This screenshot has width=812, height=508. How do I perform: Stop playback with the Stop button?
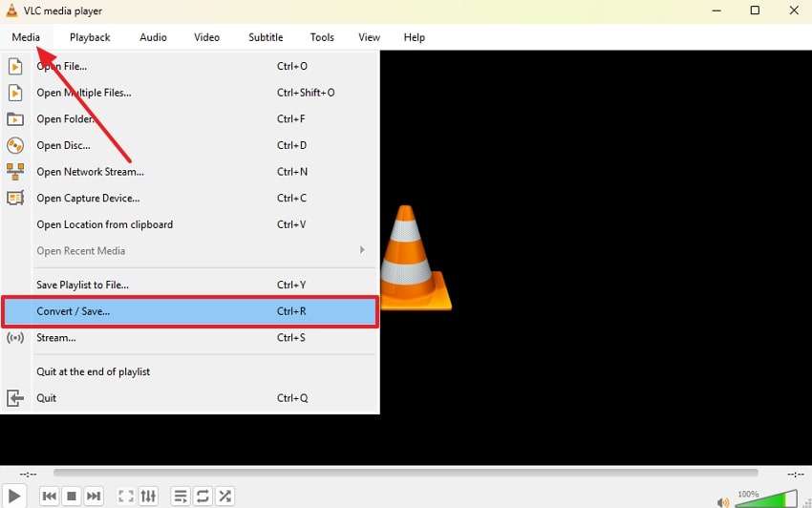click(x=72, y=497)
